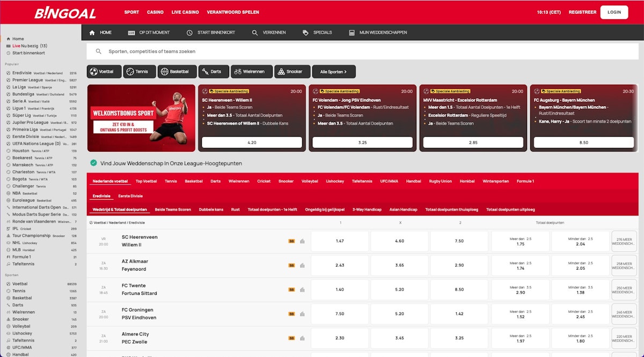The image size is (644, 357).
Task: Open the Bet Builder icon for AZ Alkmaar – Feyenoord
Action: (x=291, y=265)
